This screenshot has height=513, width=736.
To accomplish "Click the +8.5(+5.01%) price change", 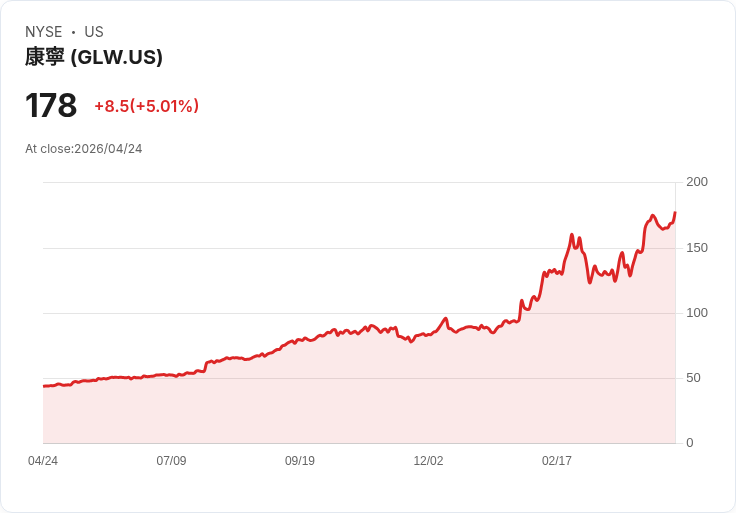I will coord(146,106).
